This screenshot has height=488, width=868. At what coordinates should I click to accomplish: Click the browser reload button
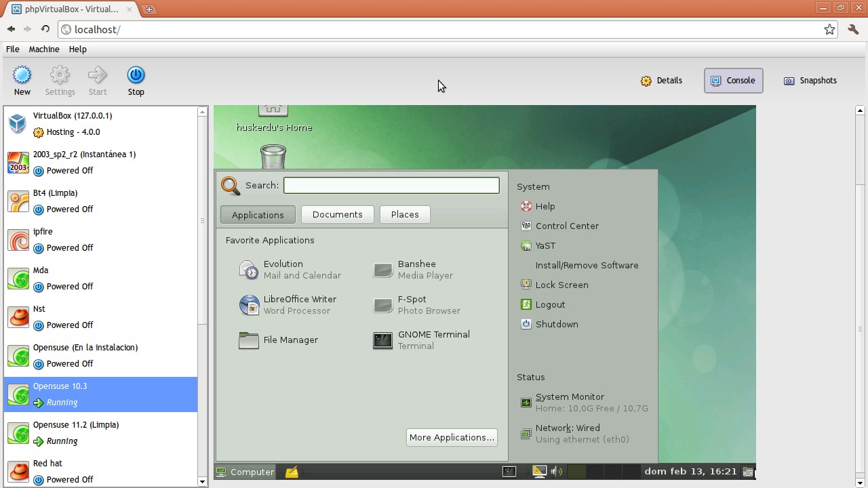click(45, 29)
